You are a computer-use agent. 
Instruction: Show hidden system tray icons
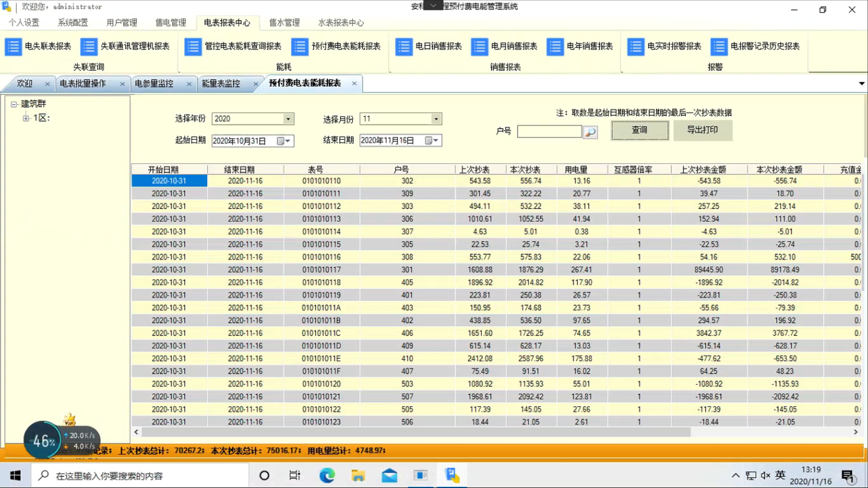tap(735, 476)
